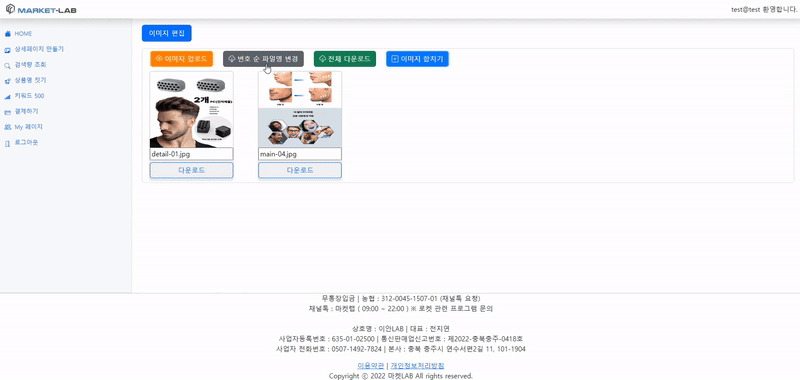Download the detail-01.jpg image
The width and height of the screenshot is (800, 380).
(x=191, y=170)
